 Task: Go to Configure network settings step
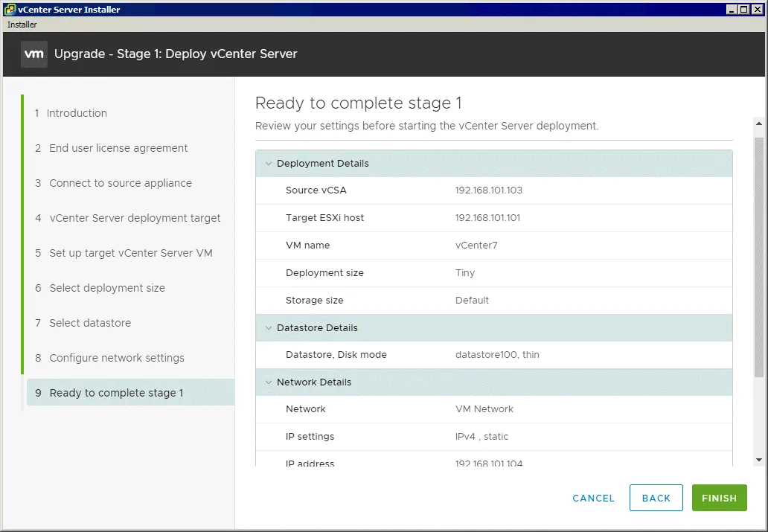pos(117,358)
